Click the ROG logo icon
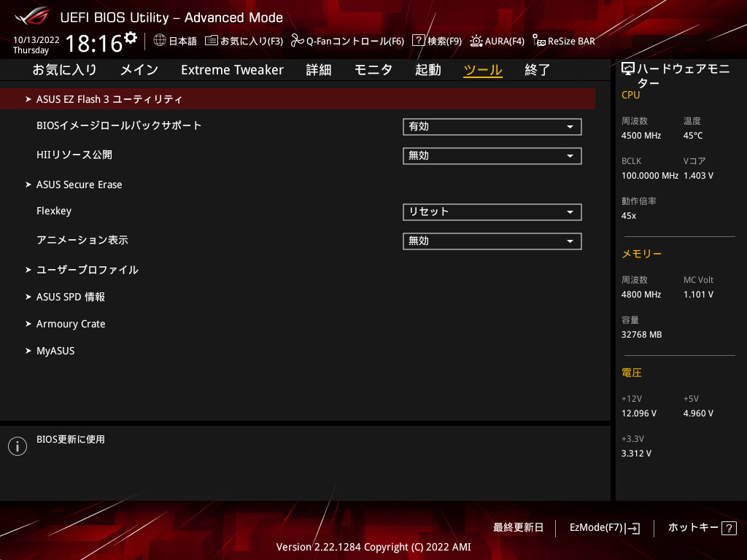 pyautogui.click(x=32, y=16)
